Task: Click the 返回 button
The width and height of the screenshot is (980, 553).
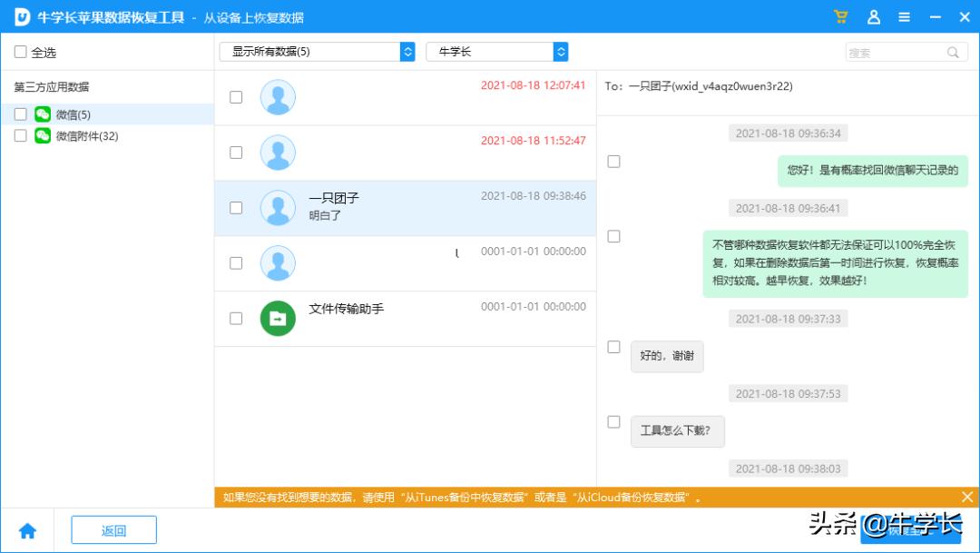Action: (113, 529)
